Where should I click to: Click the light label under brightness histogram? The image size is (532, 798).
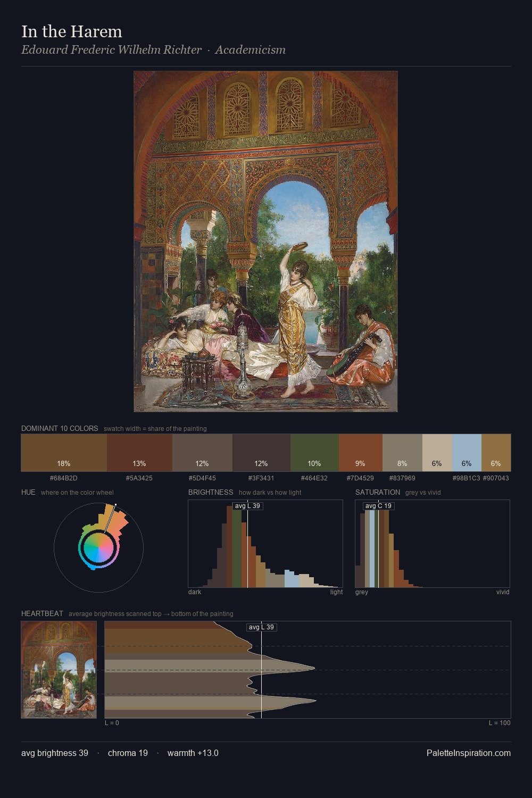[x=336, y=592]
